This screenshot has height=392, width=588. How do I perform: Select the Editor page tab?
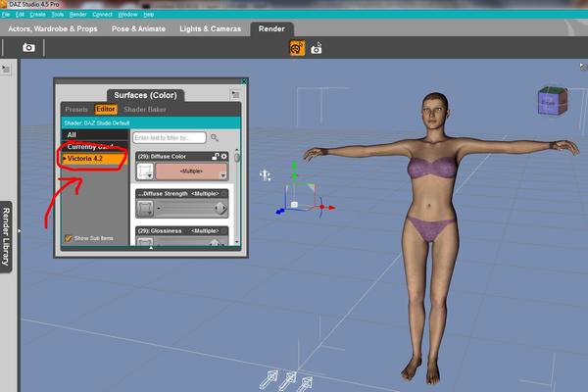click(x=106, y=109)
